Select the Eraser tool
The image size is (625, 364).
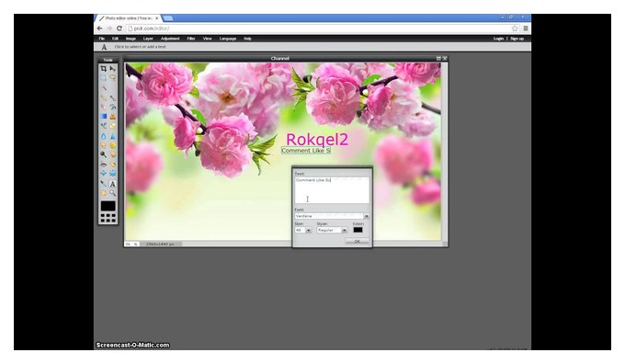click(103, 107)
